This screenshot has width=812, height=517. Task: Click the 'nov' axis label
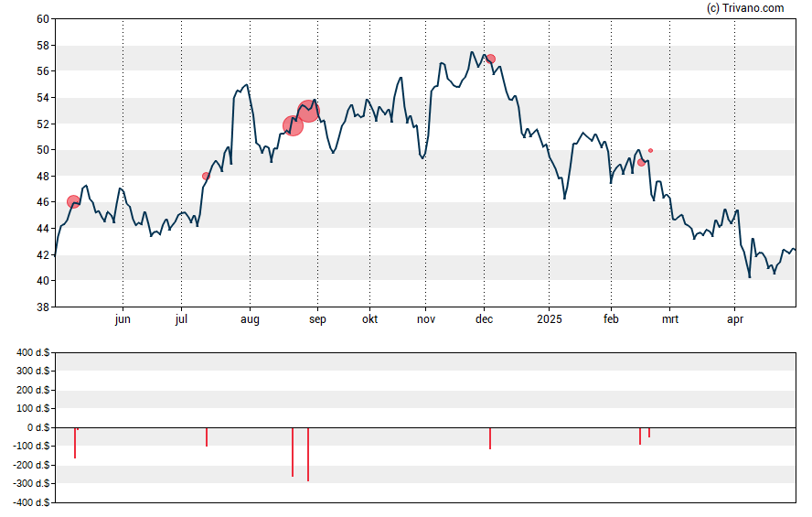point(426,319)
